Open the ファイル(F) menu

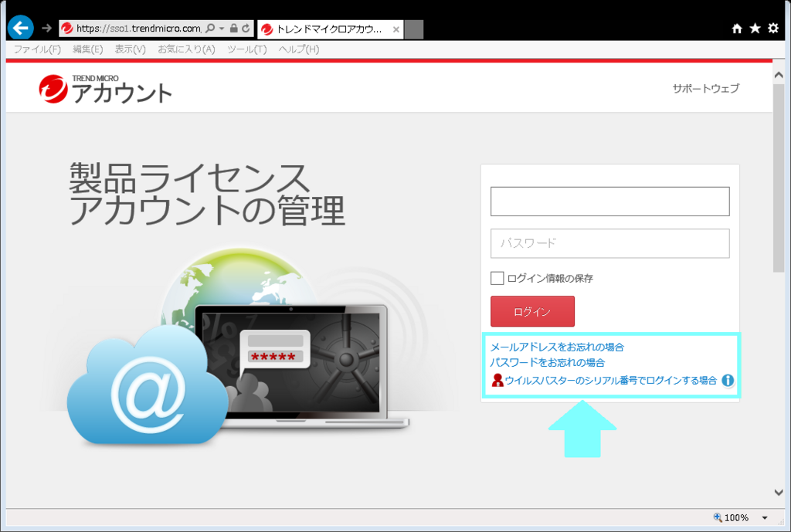pos(37,49)
